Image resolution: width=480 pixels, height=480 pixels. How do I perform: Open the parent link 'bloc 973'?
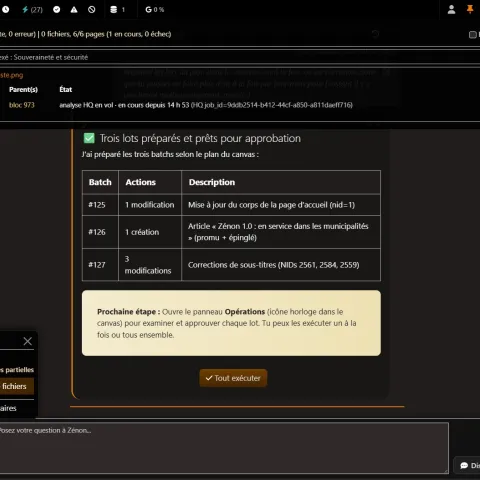click(x=22, y=105)
